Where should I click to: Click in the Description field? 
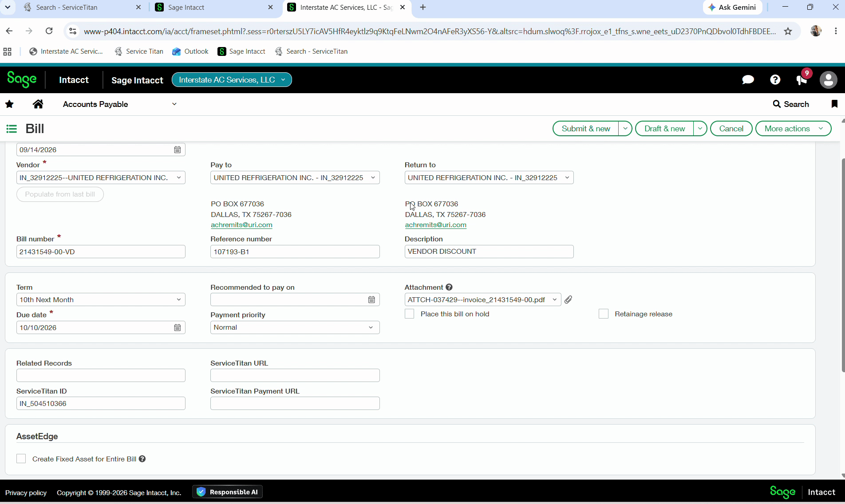click(x=489, y=252)
